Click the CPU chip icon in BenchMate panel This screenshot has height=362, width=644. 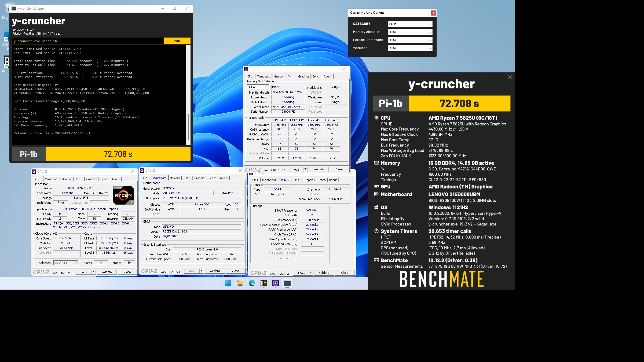[x=376, y=118]
